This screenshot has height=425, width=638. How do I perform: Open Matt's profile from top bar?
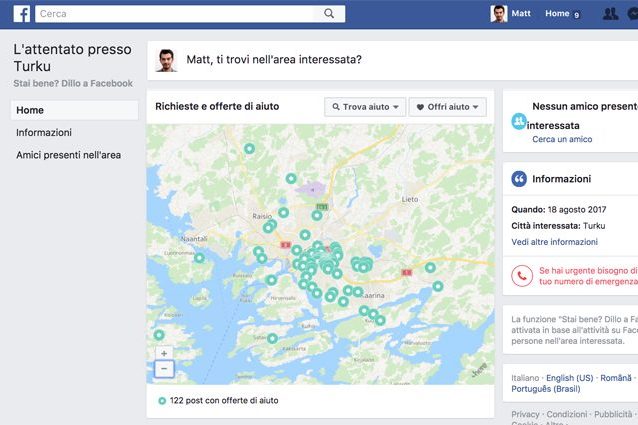pos(521,13)
